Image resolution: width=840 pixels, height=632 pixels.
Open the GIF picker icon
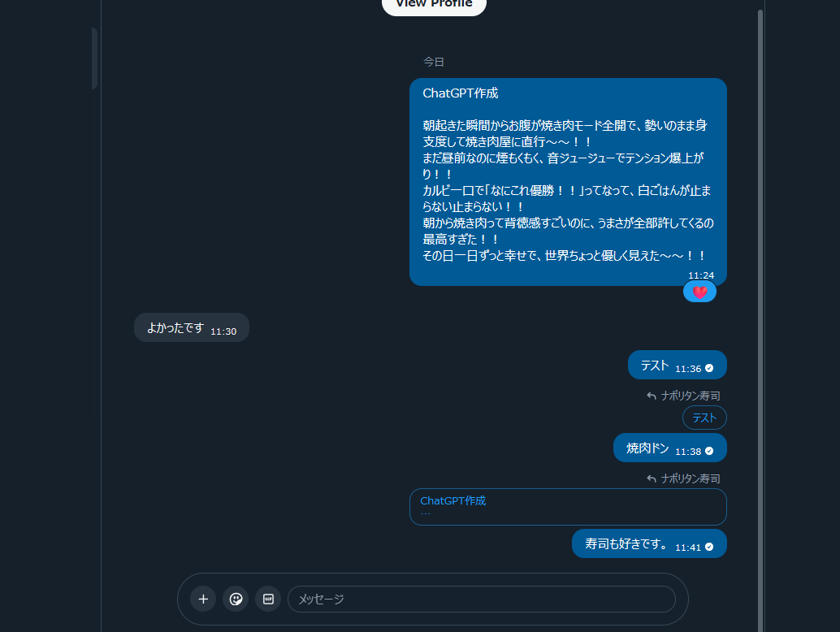[x=268, y=599]
